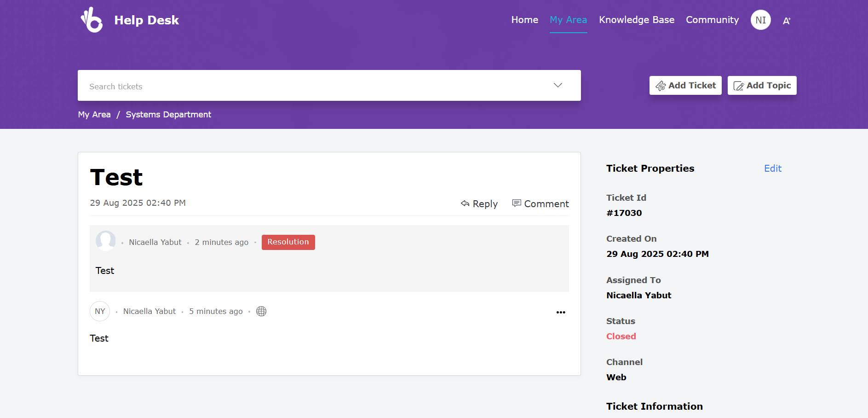Image resolution: width=868 pixels, height=418 pixels.
Task: Go to the Home menu item
Action: [x=524, y=20]
